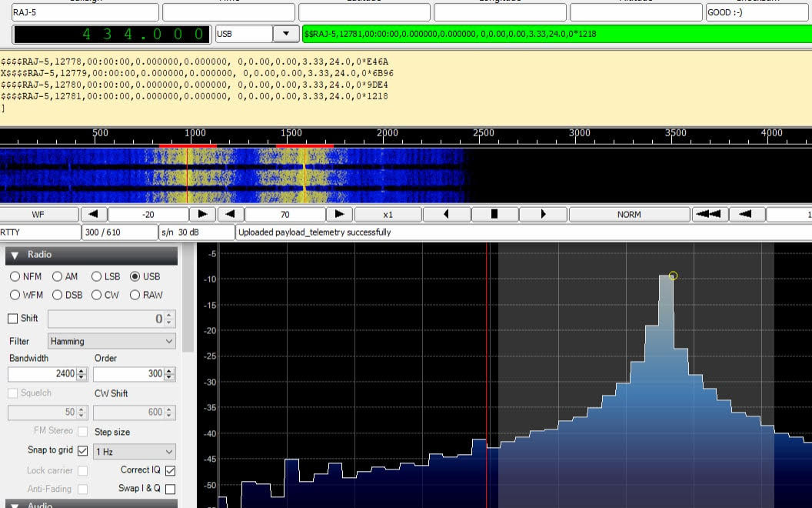Click the RTTY mode status button
The width and height of the screenshot is (812, 508).
click(40, 232)
